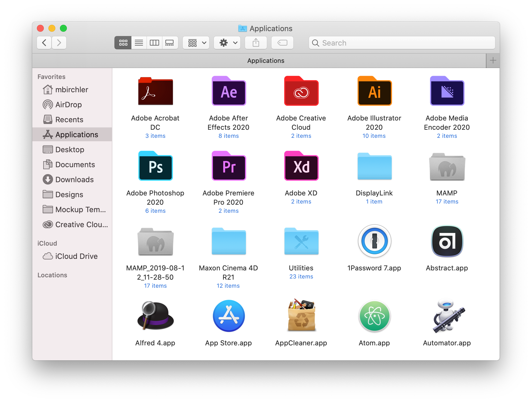532x403 pixels.
Task: Open iCloud Drive in sidebar
Action: pos(72,256)
